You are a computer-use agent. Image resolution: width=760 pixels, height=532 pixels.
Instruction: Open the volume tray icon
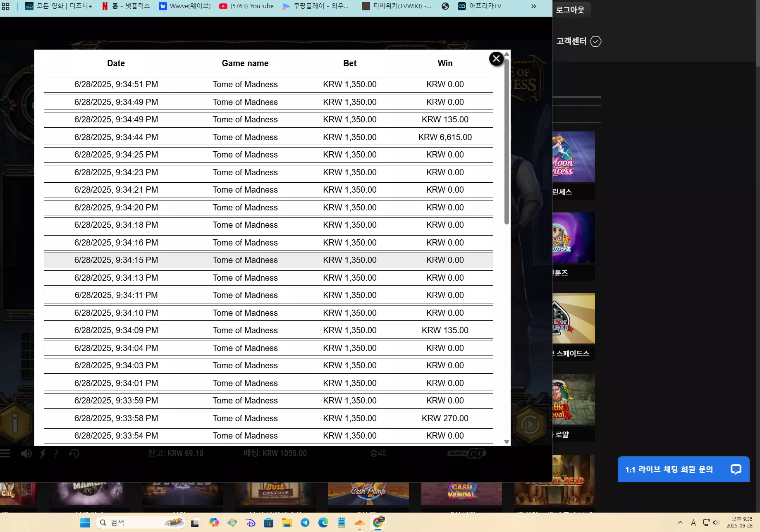click(x=717, y=522)
